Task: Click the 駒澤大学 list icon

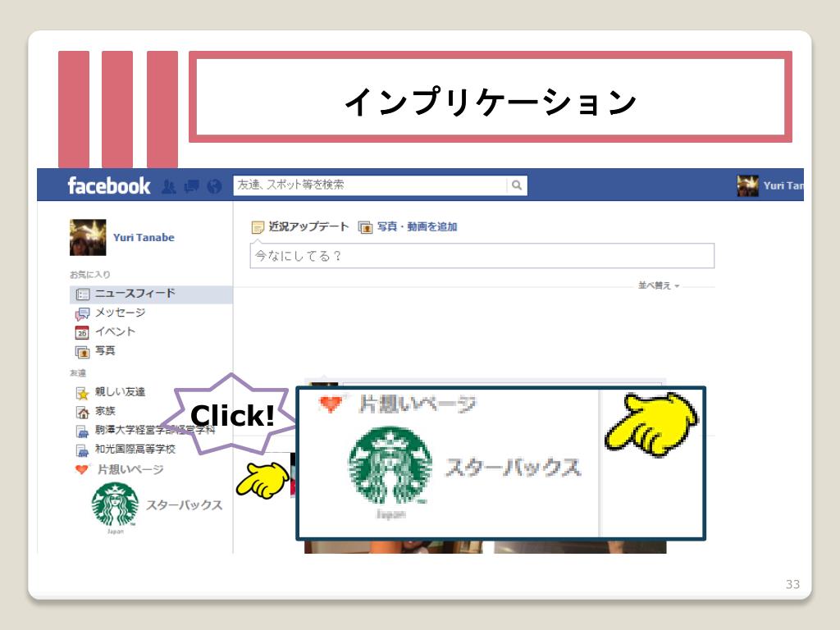Action: click(83, 431)
